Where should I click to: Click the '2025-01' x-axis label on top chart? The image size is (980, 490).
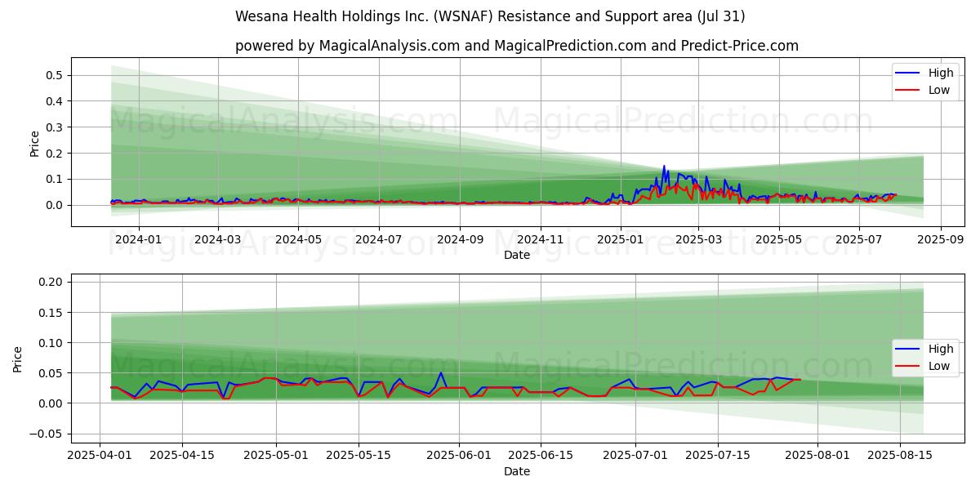[620, 239]
